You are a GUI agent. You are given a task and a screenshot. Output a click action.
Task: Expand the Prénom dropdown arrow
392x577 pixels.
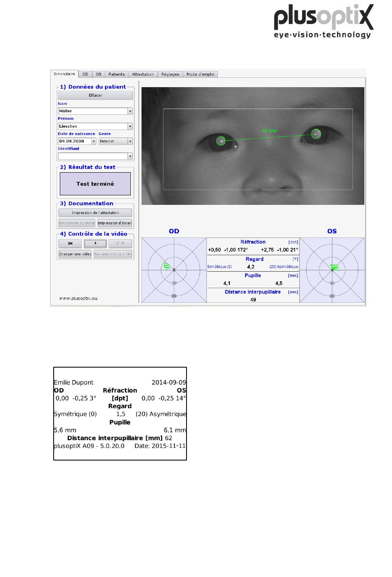[130, 126]
